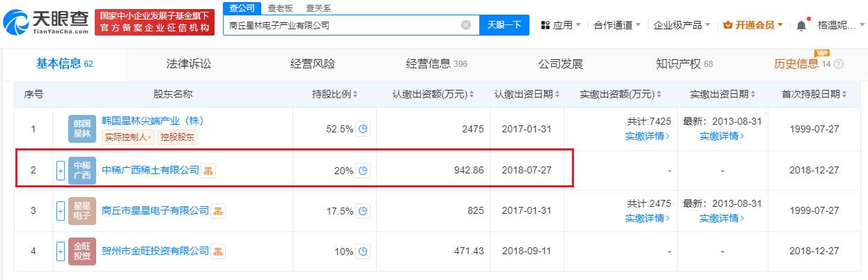868x280 pixels.
Task: Switch to the 查公司 search tab
Action: click(x=243, y=8)
